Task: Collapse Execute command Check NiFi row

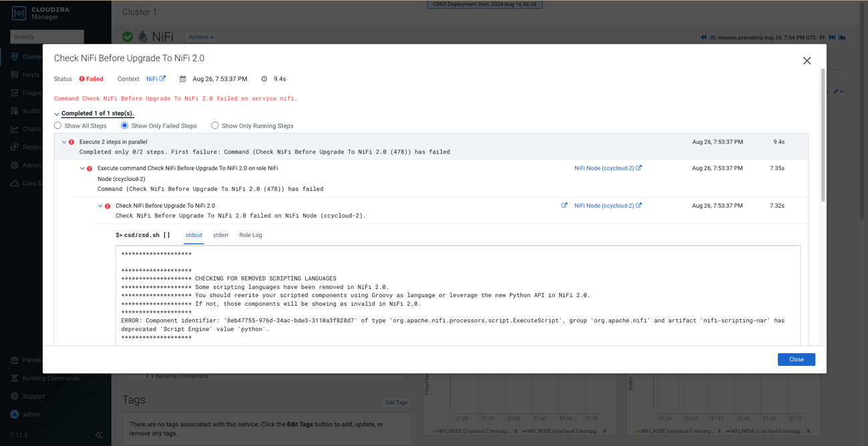Action: click(x=82, y=168)
